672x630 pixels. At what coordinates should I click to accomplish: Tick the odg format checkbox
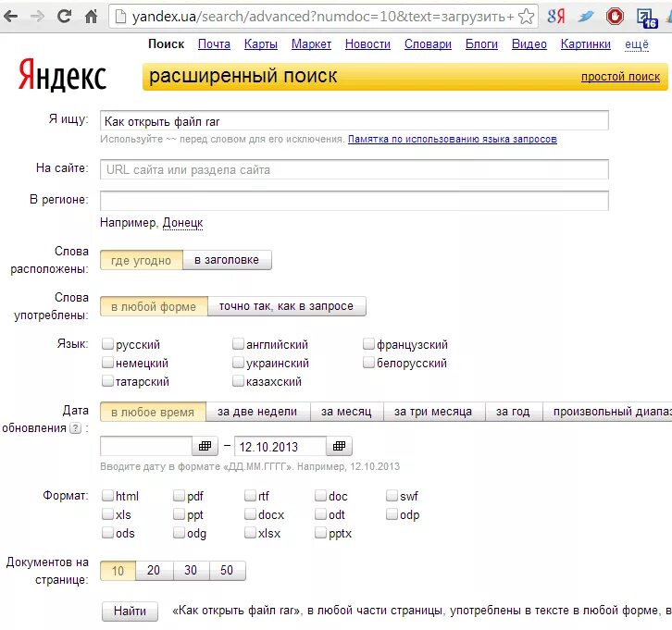point(179,533)
